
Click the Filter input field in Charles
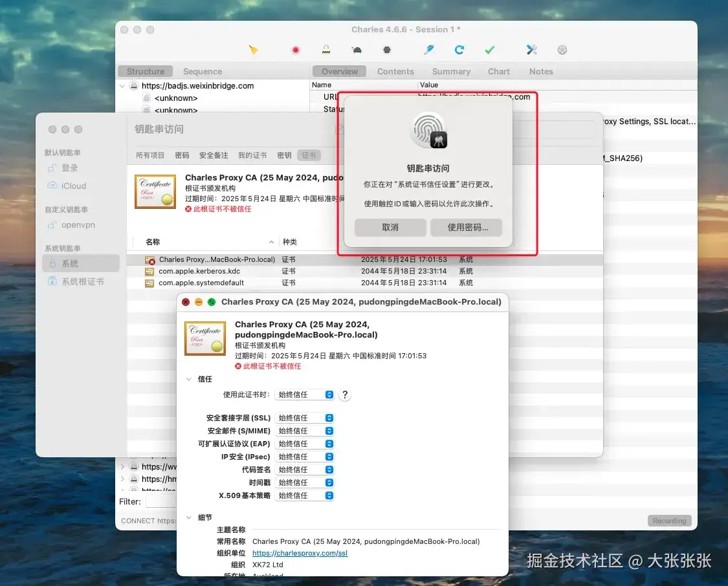pyautogui.click(x=161, y=501)
